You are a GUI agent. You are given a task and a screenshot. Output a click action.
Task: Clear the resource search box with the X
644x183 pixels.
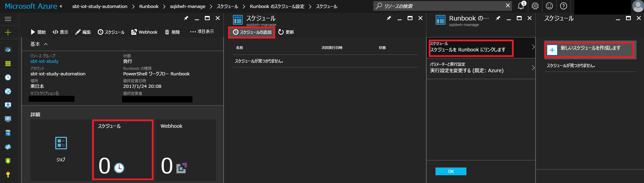point(508,6)
